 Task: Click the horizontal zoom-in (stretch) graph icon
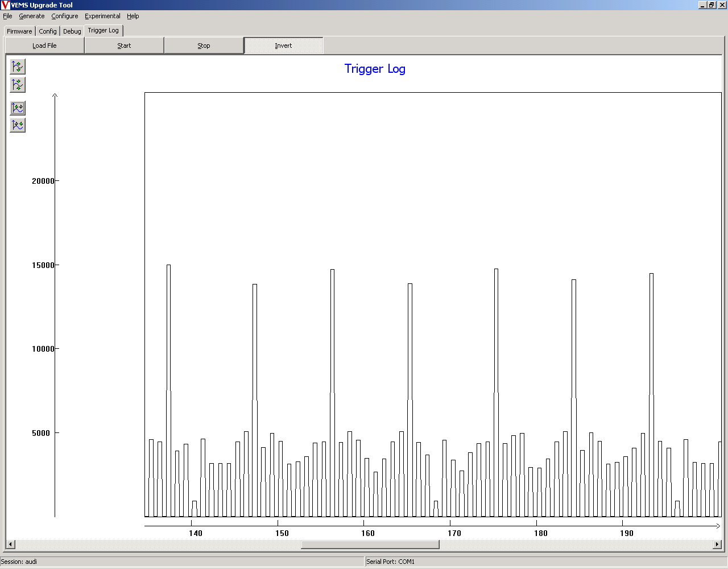[18, 108]
